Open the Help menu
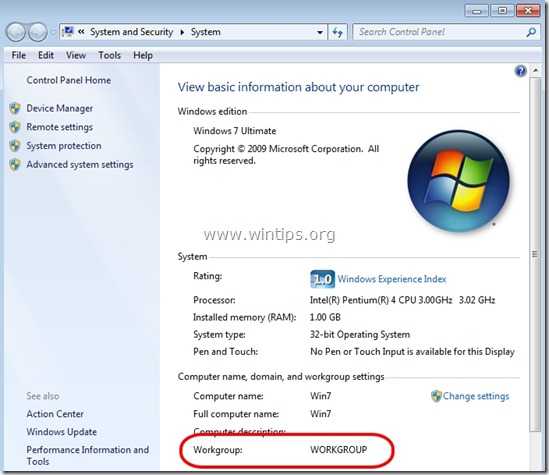Viewport: 549px width, 475px height. 143,55
